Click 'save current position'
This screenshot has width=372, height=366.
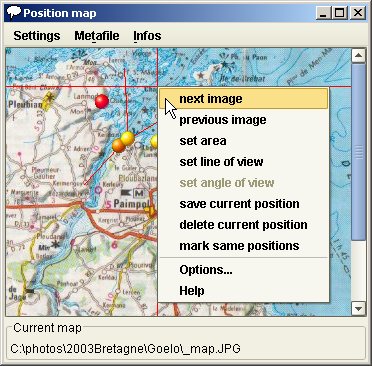(244, 204)
